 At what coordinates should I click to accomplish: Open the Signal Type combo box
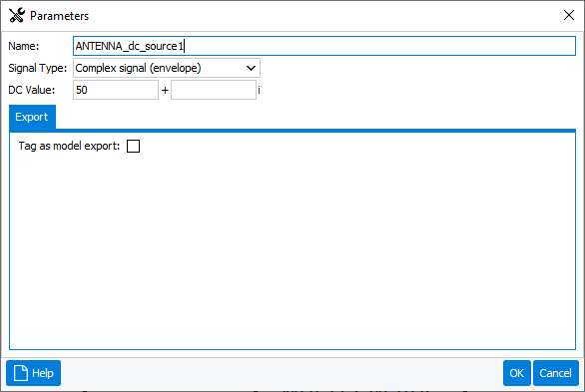coord(167,68)
